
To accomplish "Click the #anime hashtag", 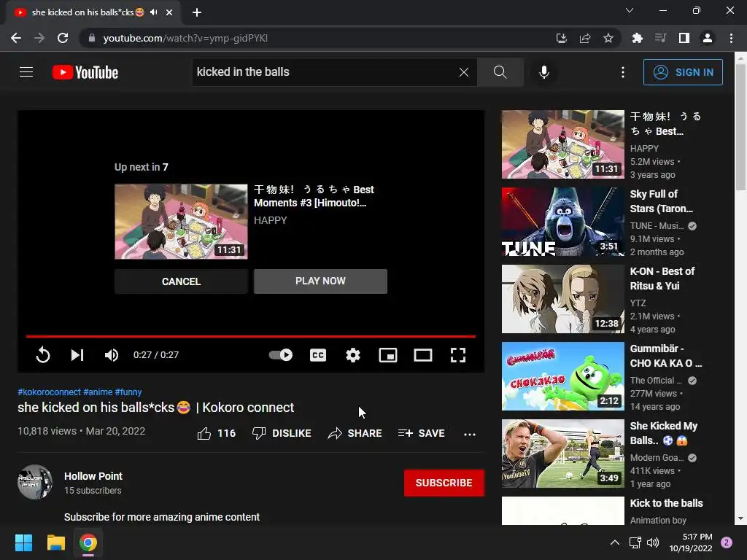I will pyautogui.click(x=98, y=392).
